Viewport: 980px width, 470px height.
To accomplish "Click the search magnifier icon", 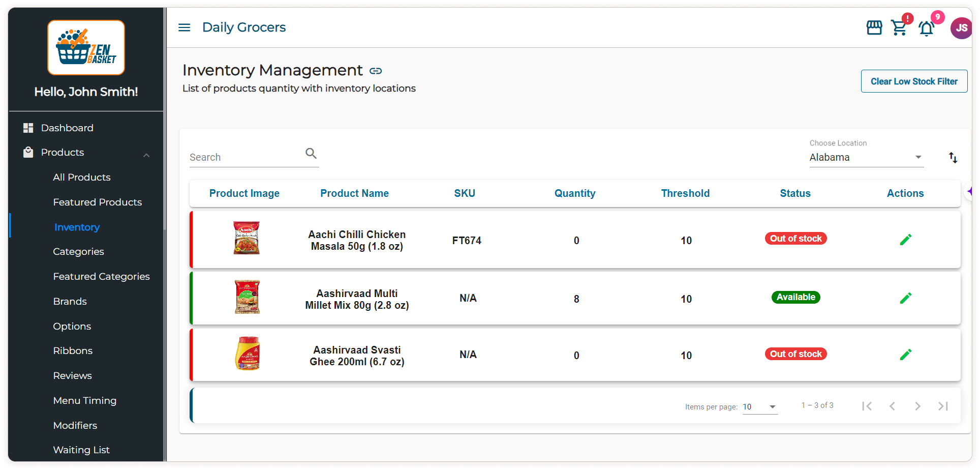I will pos(311,153).
